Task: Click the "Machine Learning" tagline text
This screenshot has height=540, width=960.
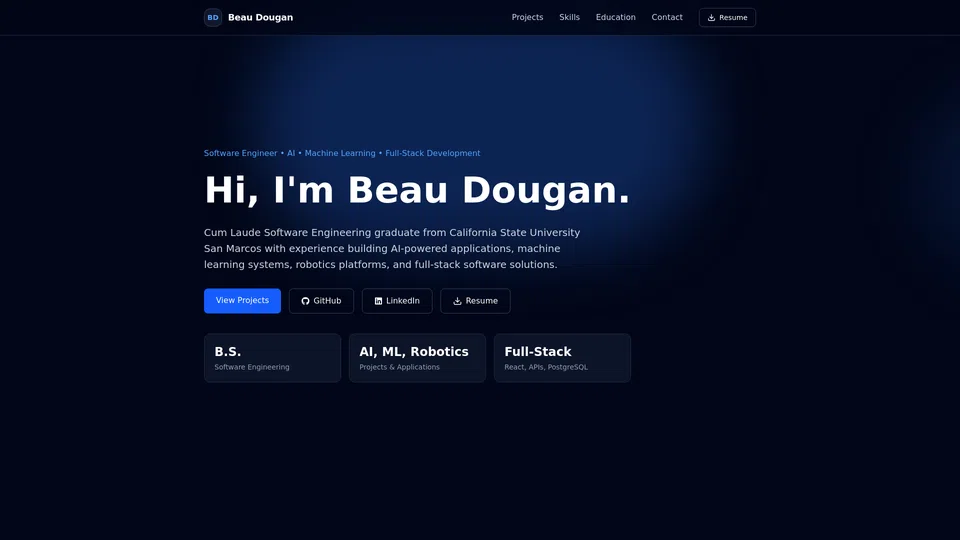Action: [x=340, y=153]
